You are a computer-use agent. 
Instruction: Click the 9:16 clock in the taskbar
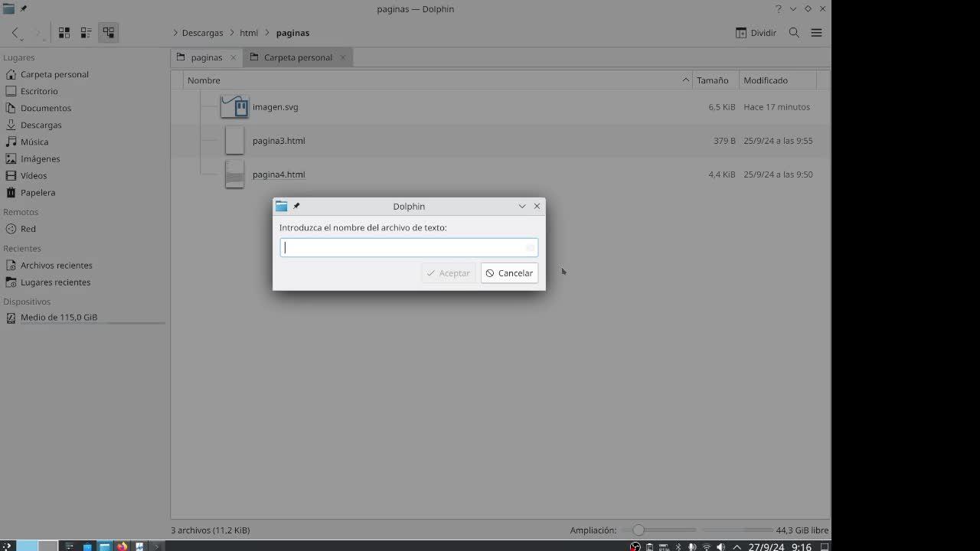click(801, 546)
